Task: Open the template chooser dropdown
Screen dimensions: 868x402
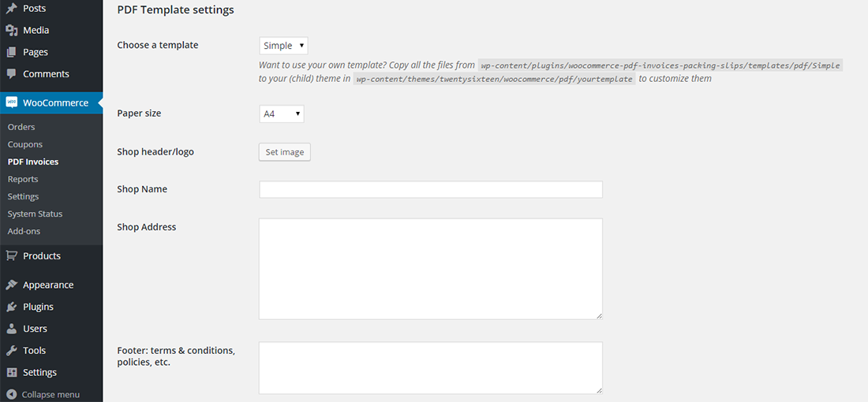Action: 283,46
